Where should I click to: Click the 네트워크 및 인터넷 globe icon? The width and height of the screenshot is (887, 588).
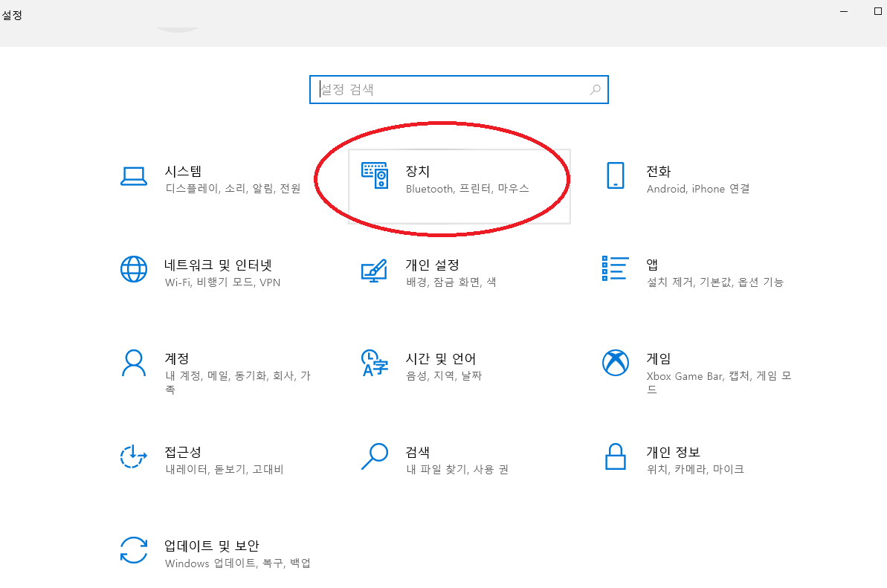134,269
